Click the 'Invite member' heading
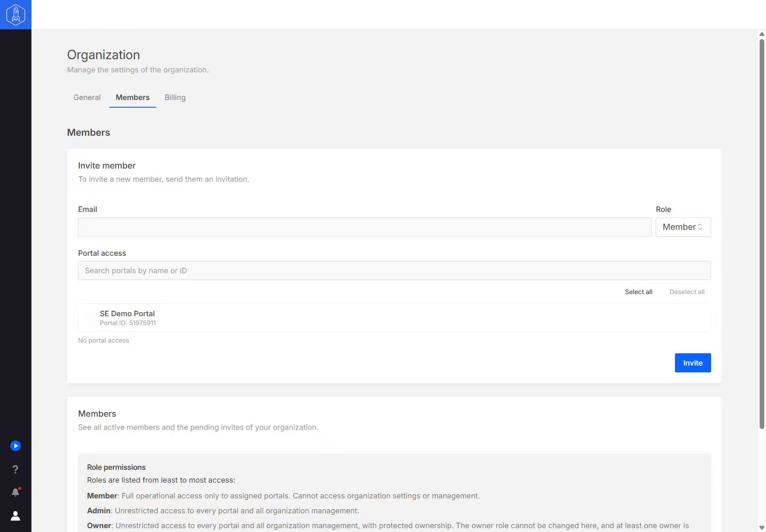The image size is (766, 532). click(x=107, y=166)
